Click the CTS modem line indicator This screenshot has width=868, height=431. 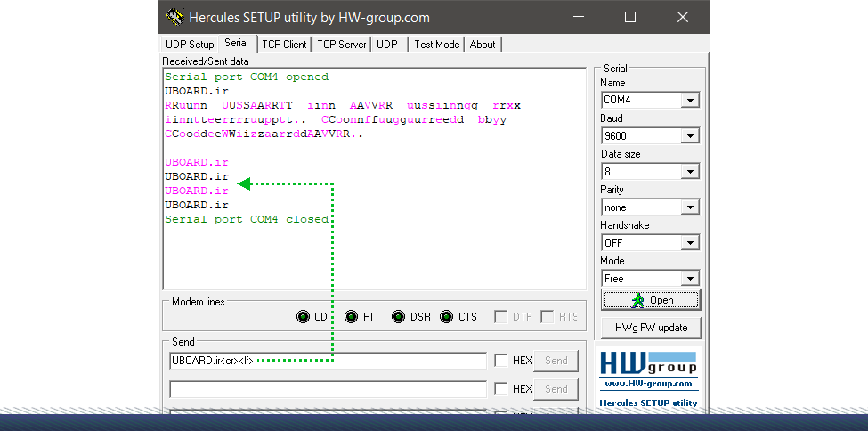click(x=446, y=317)
